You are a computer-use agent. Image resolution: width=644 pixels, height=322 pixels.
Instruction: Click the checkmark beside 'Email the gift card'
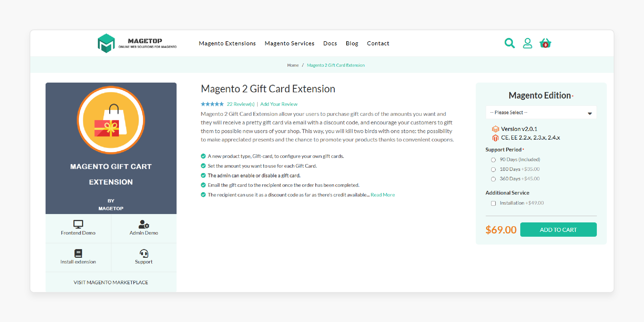(x=203, y=185)
